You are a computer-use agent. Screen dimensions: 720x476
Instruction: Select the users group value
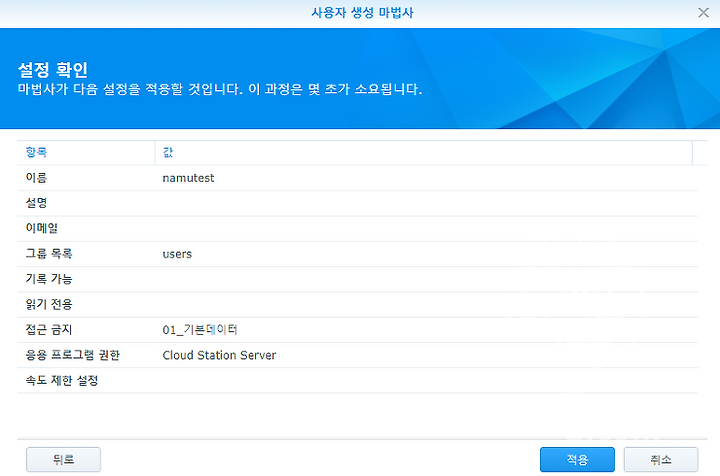(x=177, y=254)
